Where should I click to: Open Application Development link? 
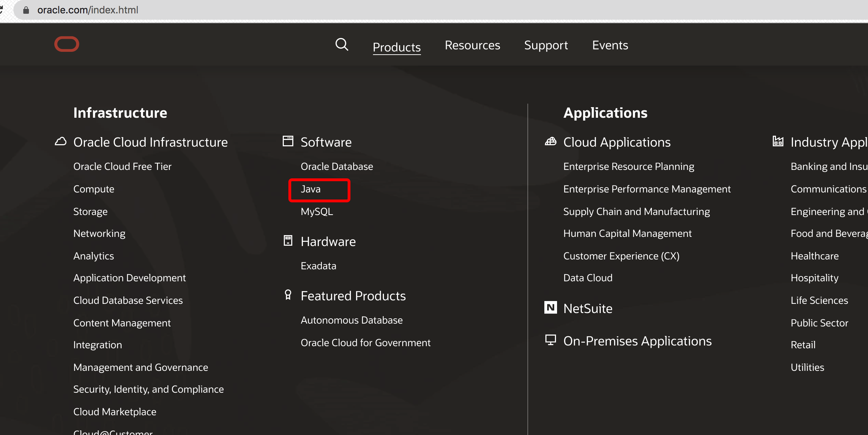click(x=129, y=278)
